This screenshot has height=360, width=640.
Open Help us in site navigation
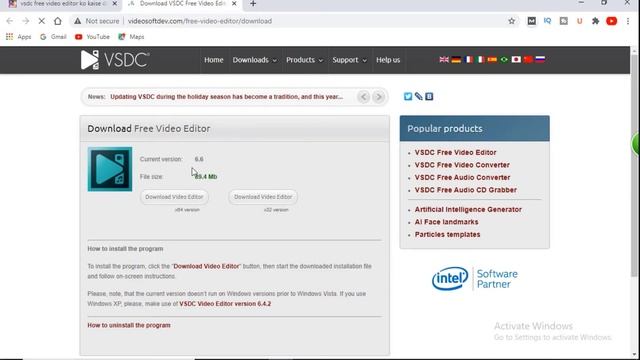click(x=388, y=60)
